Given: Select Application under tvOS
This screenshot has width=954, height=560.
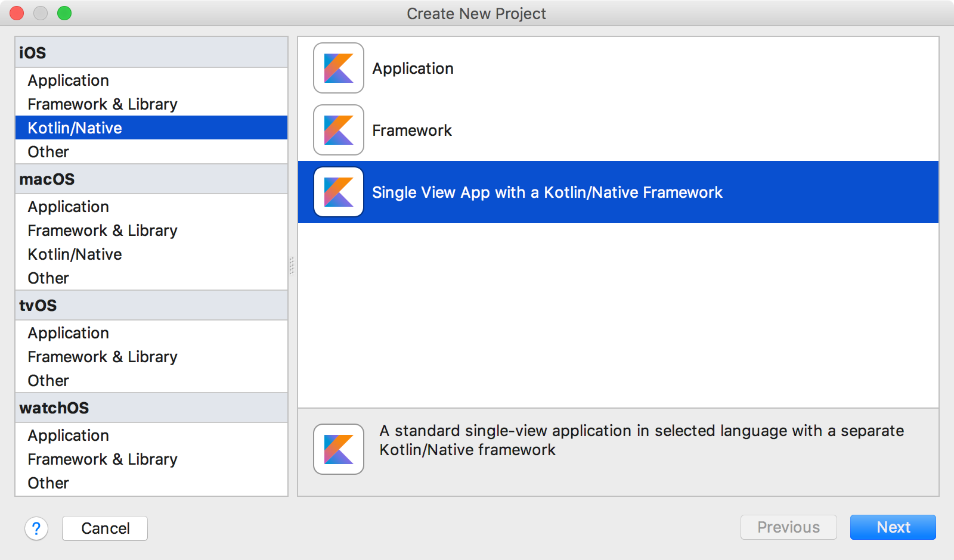Looking at the screenshot, I should tap(68, 333).
